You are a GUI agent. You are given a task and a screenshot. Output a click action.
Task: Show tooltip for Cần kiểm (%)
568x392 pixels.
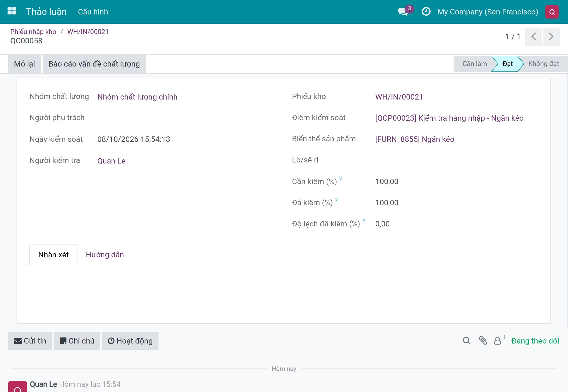click(x=341, y=179)
